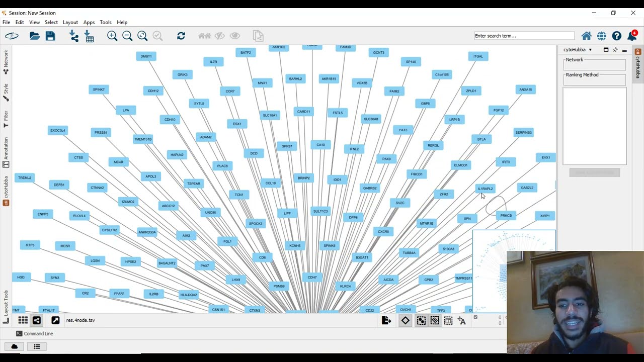Screen dimensions: 644x362
Task: Open the web globe icon in the toolbar
Action: point(601,36)
